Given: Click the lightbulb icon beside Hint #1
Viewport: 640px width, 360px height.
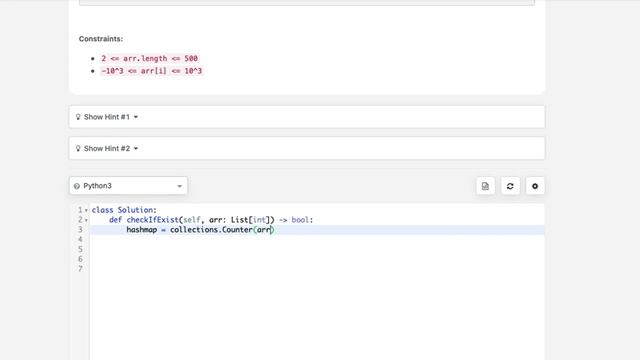Looking at the screenshot, I should pos(78,117).
